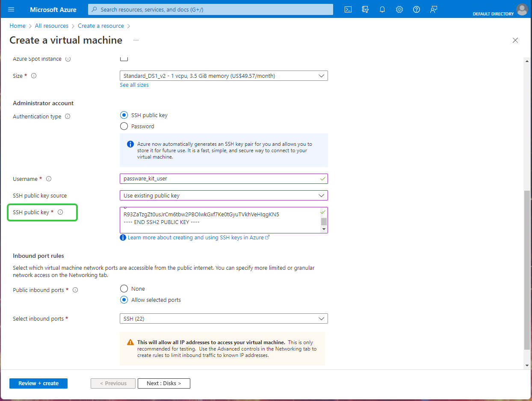Open the Feedback icon
Viewport: 532px width, 401px height.
434,9
